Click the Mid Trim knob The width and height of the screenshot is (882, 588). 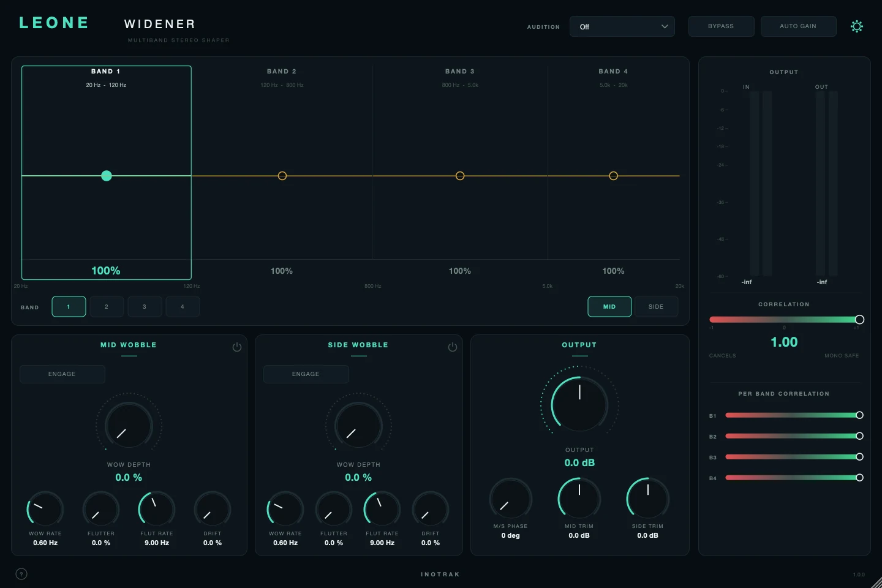pos(579,499)
